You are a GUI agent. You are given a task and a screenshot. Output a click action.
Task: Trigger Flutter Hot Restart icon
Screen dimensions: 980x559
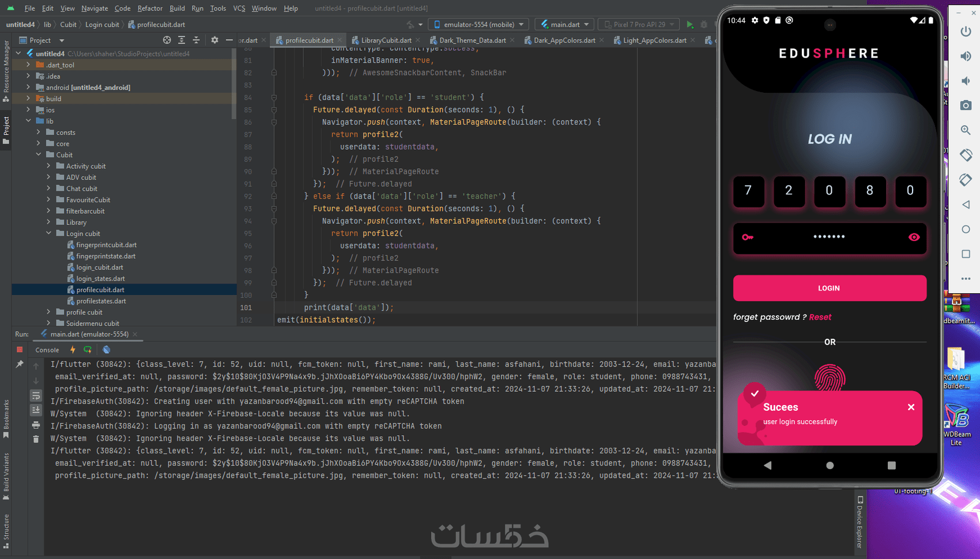point(88,350)
